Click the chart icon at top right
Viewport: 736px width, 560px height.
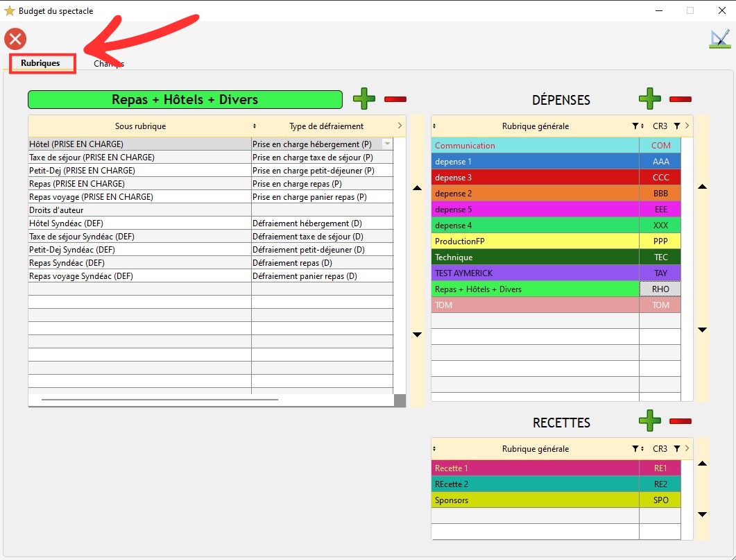click(719, 40)
